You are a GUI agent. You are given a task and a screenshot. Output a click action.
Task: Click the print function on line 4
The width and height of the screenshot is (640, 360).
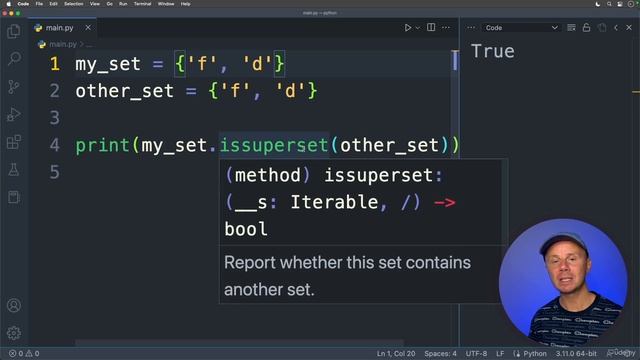[x=102, y=145]
